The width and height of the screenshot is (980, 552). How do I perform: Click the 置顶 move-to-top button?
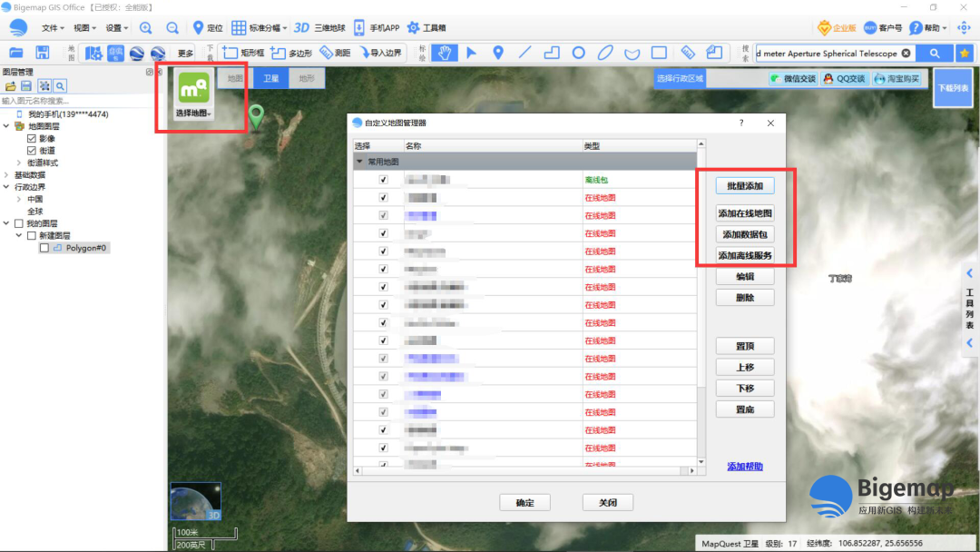[745, 346]
